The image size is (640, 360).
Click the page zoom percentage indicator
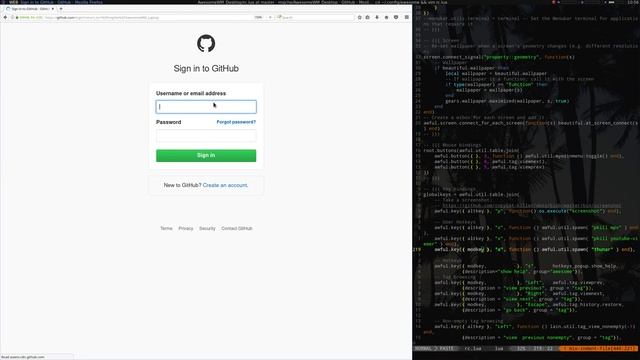pyautogui.click(x=258, y=18)
